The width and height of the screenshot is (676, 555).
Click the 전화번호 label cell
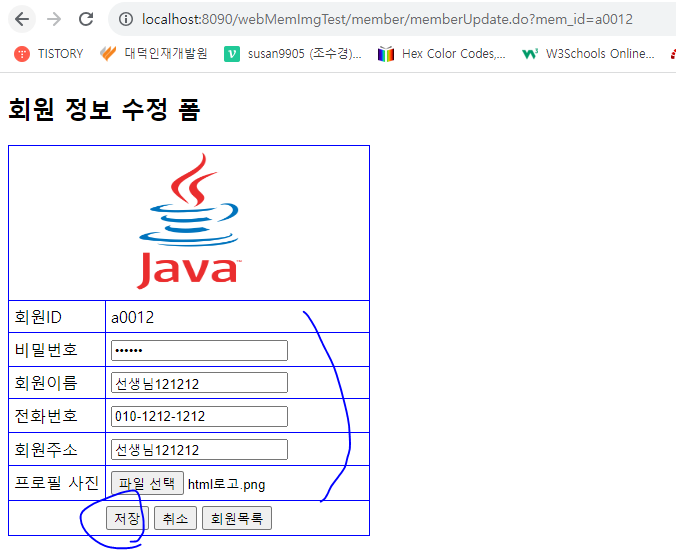click(57, 416)
